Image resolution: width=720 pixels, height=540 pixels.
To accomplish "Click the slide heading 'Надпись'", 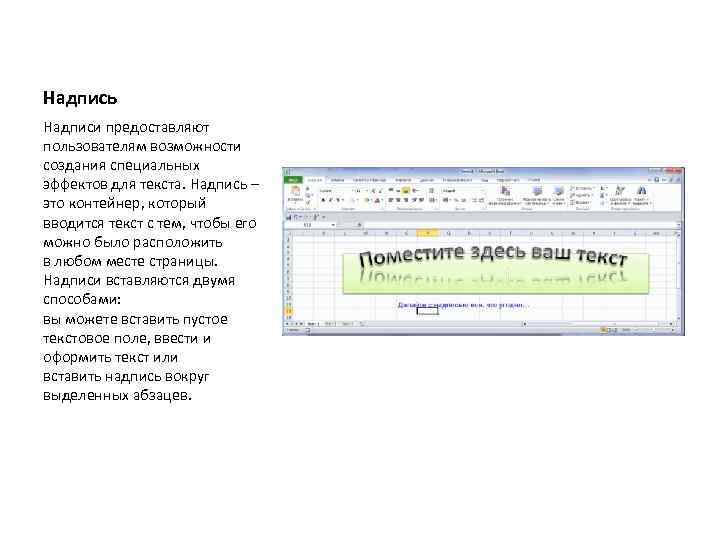I will 80,98.
